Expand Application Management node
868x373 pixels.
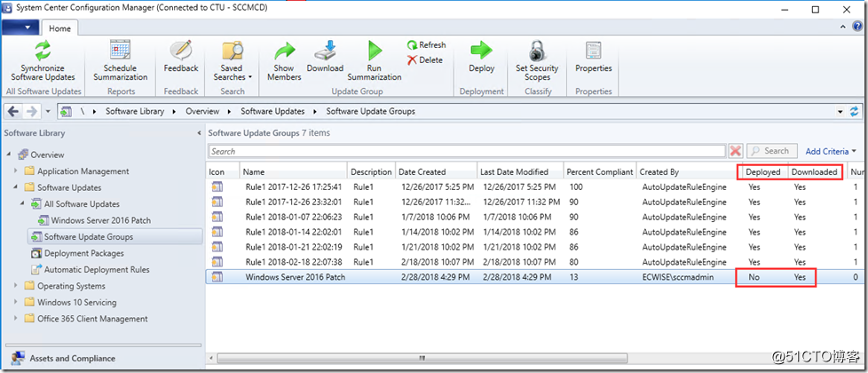[16, 171]
